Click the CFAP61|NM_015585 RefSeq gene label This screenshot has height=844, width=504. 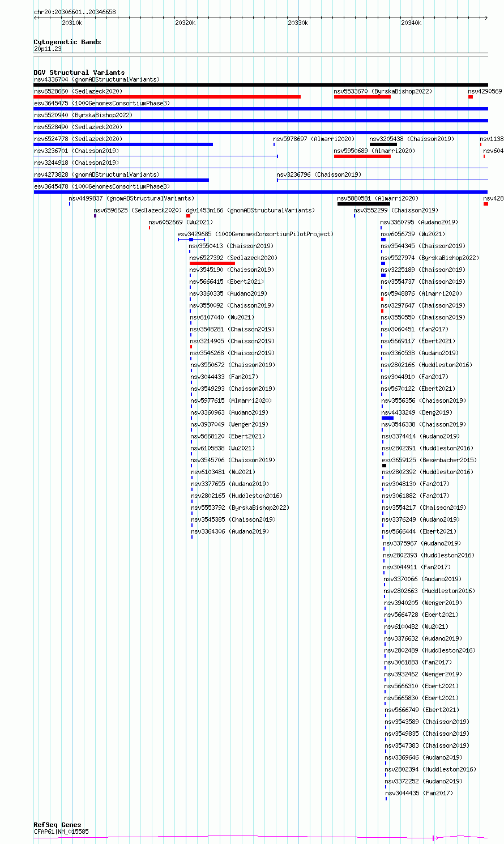coord(61,832)
